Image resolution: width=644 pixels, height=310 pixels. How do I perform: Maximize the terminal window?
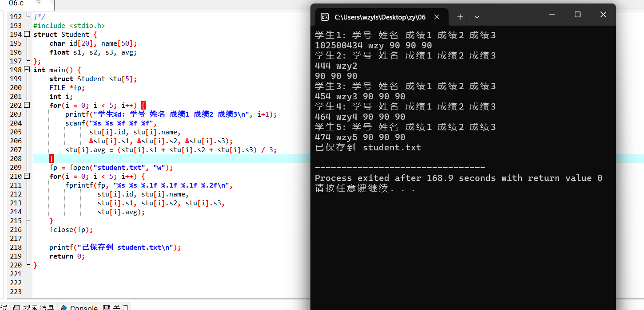coord(577,15)
